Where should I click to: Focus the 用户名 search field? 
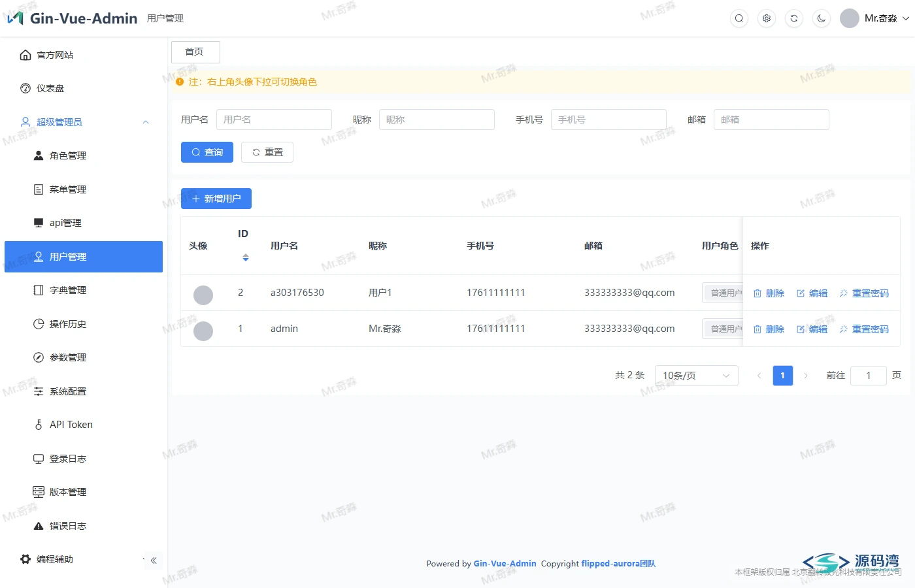pyautogui.click(x=274, y=120)
